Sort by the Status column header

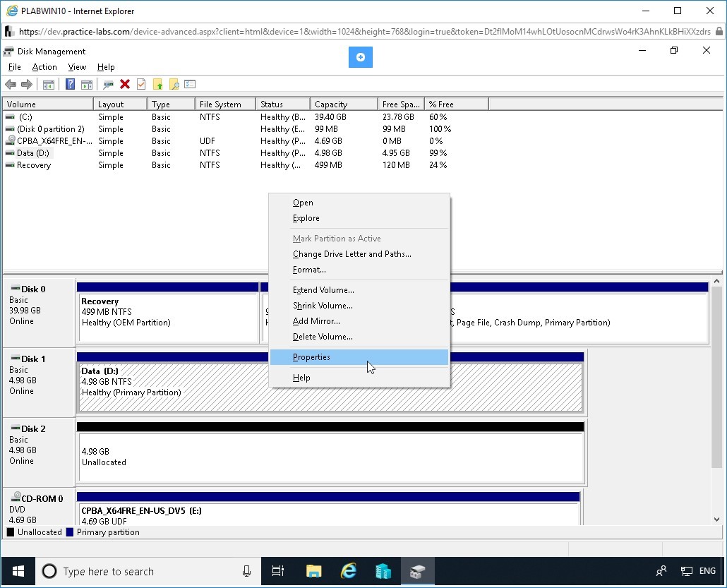coord(283,104)
